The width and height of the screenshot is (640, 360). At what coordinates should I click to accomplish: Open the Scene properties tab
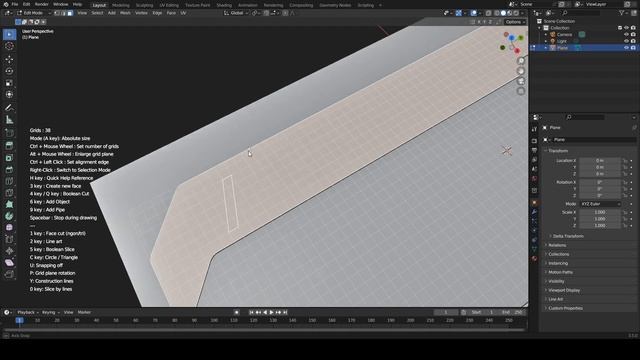(534, 169)
